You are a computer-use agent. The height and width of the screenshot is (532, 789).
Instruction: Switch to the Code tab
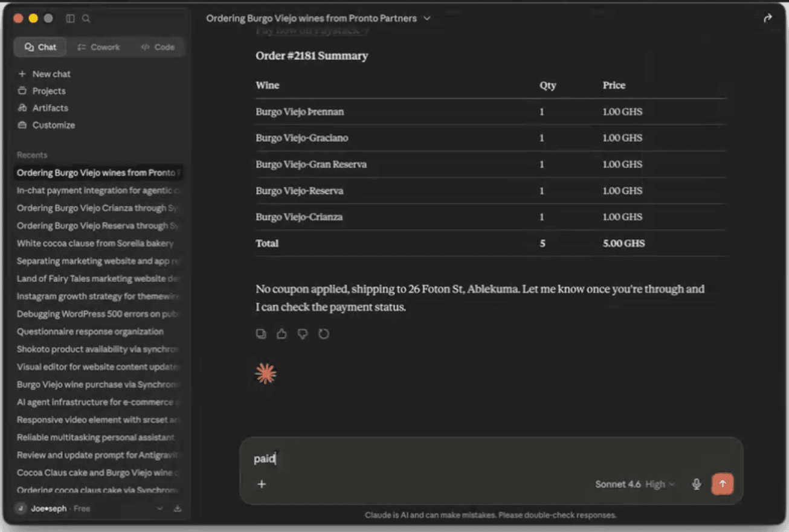158,47
